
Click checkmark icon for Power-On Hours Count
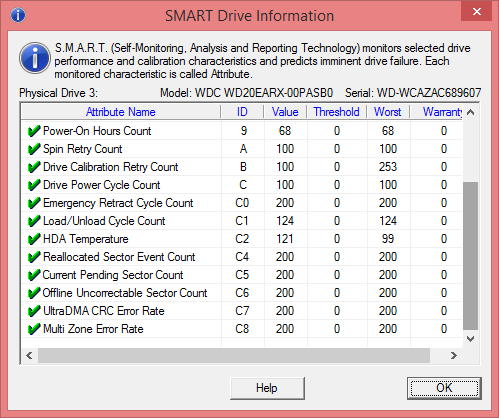click(34, 131)
